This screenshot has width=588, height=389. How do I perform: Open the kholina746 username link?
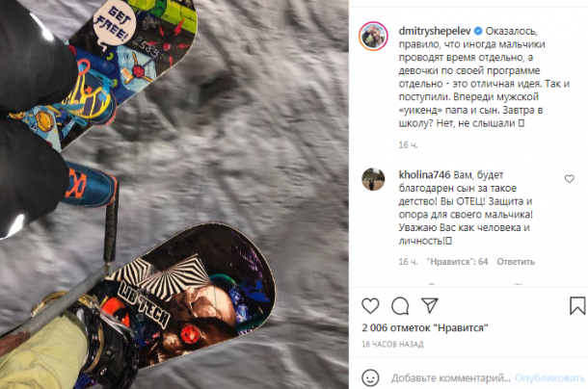(x=424, y=174)
